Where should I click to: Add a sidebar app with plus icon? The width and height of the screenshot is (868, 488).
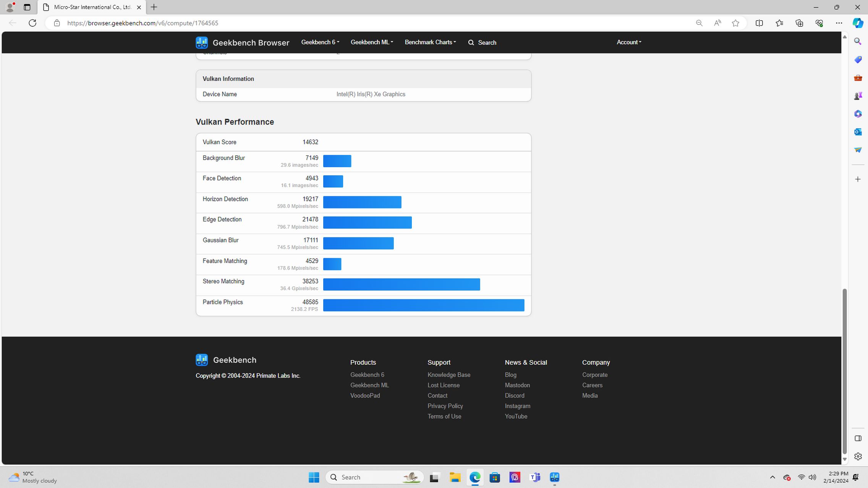pyautogui.click(x=858, y=179)
